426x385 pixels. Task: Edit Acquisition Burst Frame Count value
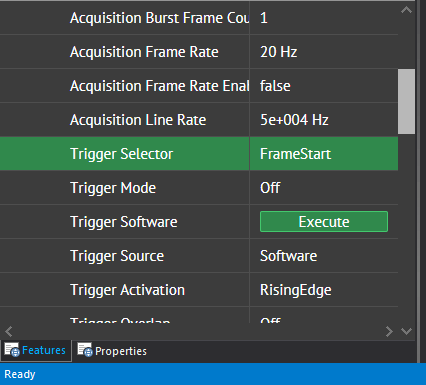[324, 18]
